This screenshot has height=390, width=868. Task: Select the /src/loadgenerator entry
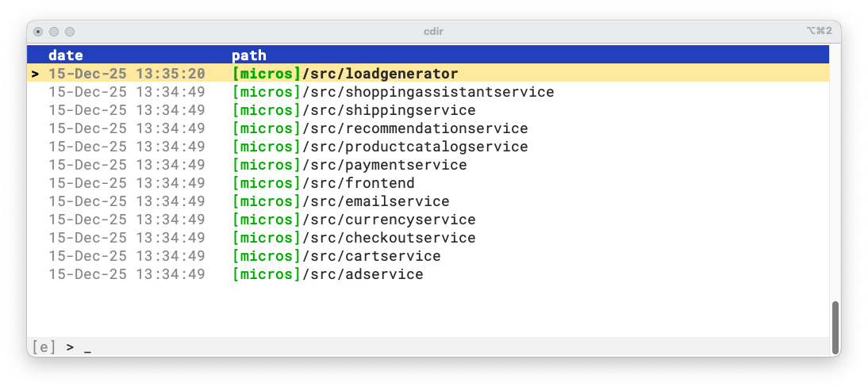[381, 74]
